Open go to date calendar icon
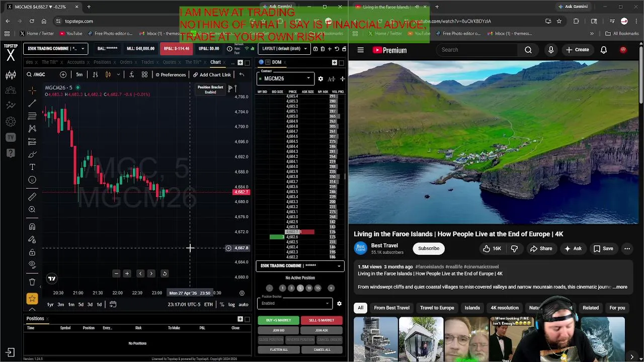 [113, 304]
